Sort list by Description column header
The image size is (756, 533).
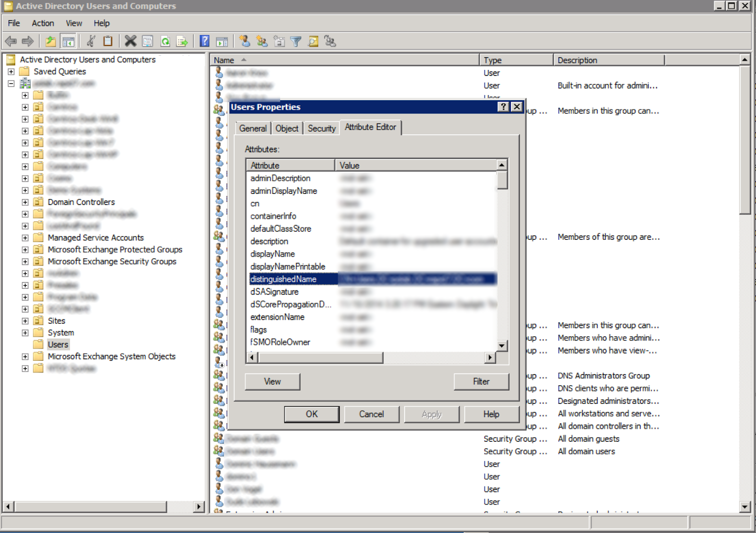(609, 60)
